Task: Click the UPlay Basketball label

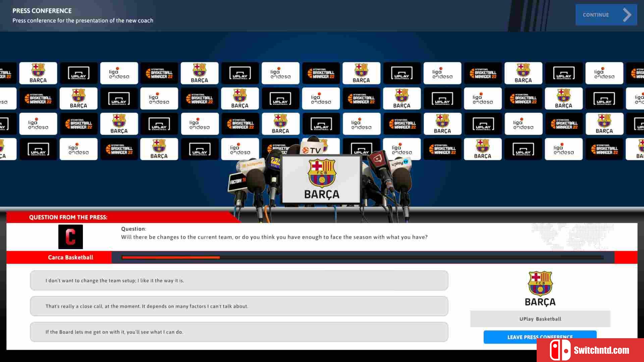Action: [540, 319]
